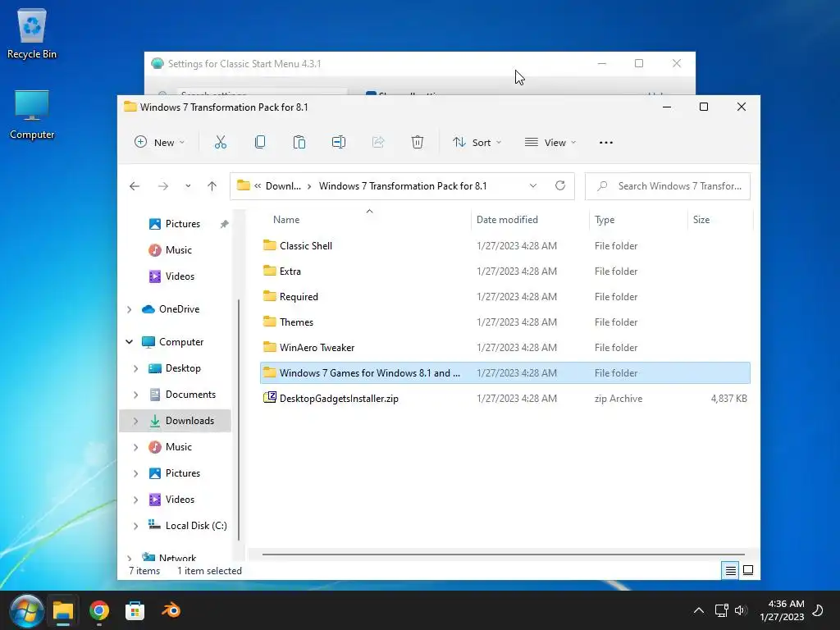Click File Explorer on the taskbar

63,610
